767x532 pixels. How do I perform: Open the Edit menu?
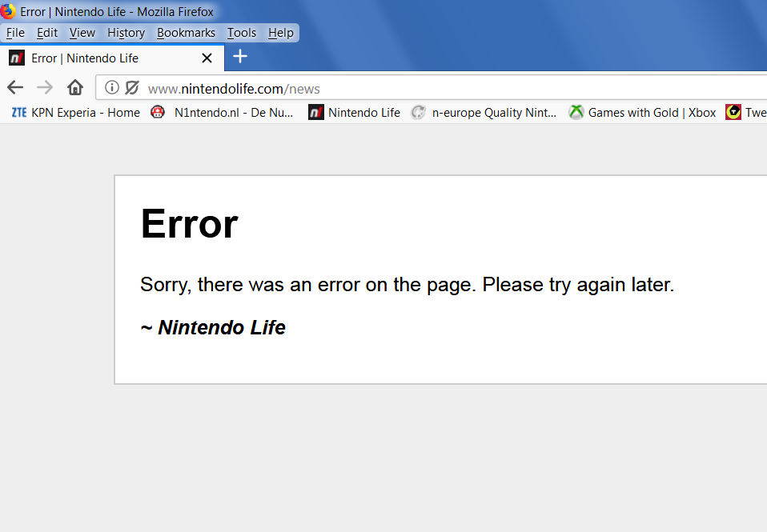pyautogui.click(x=47, y=33)
